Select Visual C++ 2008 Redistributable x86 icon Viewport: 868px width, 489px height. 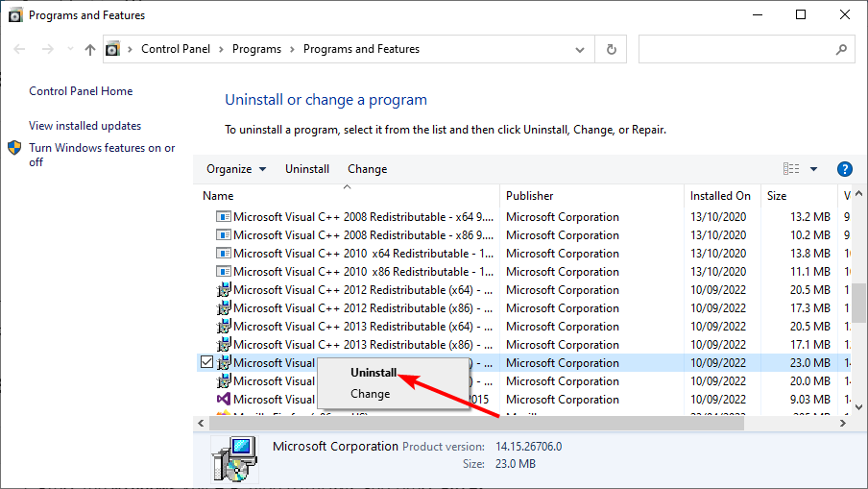(x=223, y=234)
